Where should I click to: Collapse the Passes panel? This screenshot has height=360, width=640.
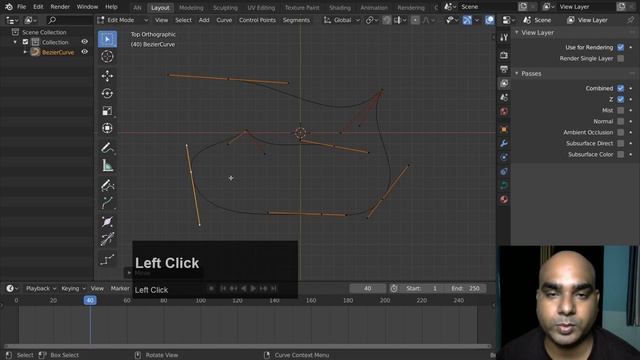pos(517,73)
